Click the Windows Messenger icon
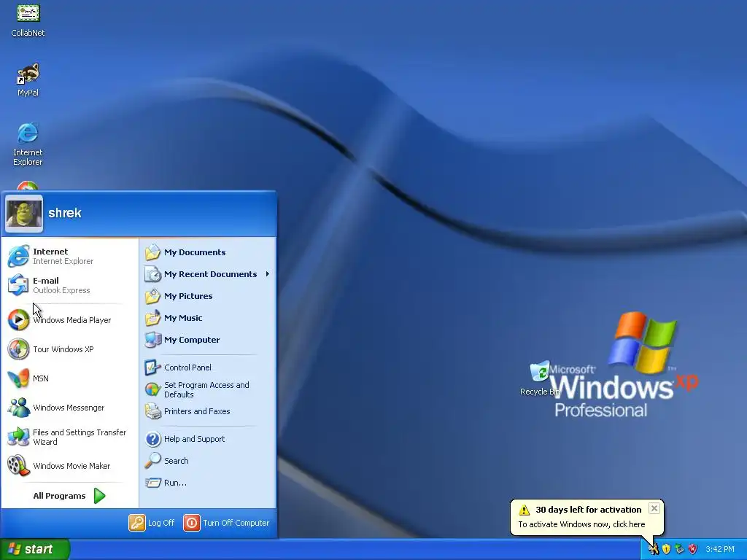Viewport: 747px width, 560px height. pyautogui.click(x=18, y=408)
